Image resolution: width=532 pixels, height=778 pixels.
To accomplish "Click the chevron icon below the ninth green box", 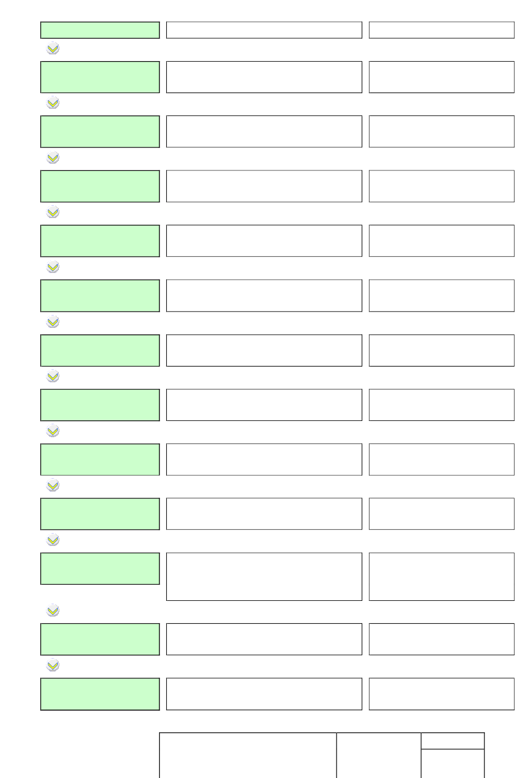I will point(53,486).
